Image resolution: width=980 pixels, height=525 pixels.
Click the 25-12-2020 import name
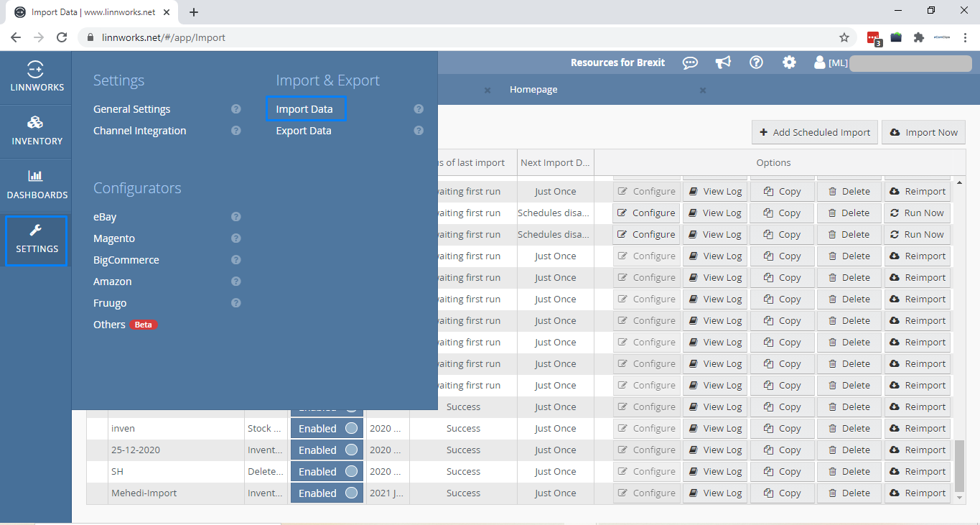click(136, 450)
